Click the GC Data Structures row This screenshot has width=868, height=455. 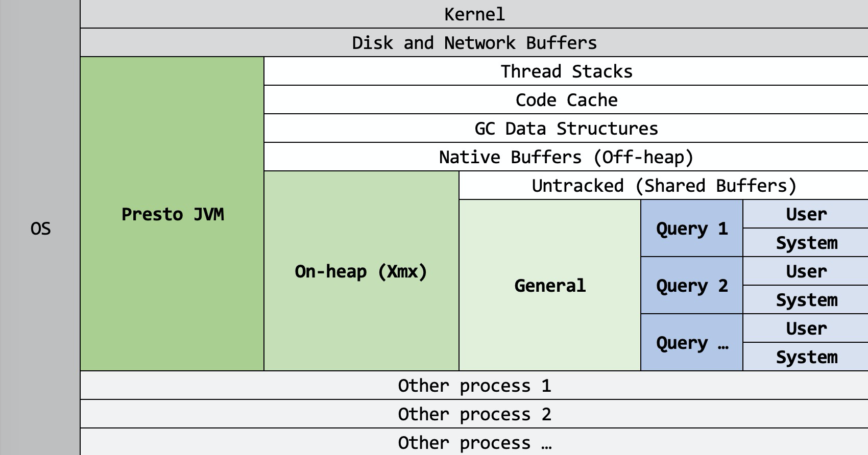[x=566, y=129]
